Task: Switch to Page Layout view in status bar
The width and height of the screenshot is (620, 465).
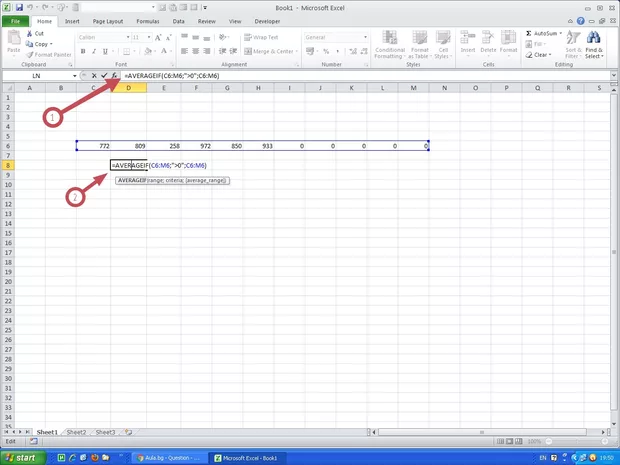Action: click(x=509, y=441)
